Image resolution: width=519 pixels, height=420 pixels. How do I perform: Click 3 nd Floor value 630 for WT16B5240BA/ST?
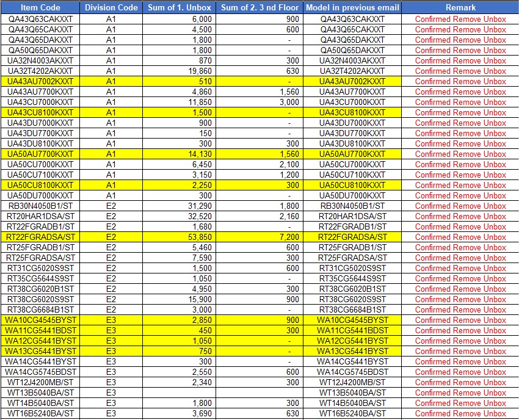tap(259, 413)
